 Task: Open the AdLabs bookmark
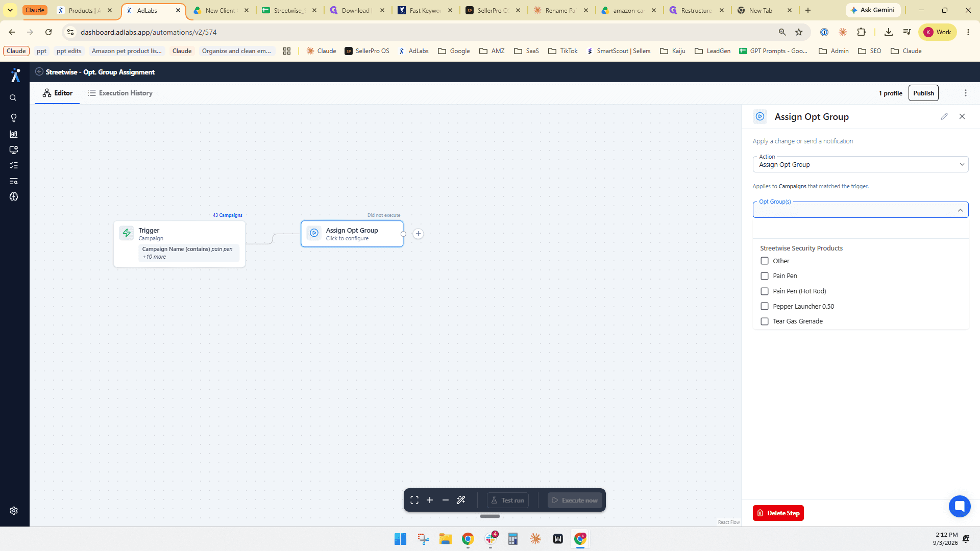click(413, 51)
